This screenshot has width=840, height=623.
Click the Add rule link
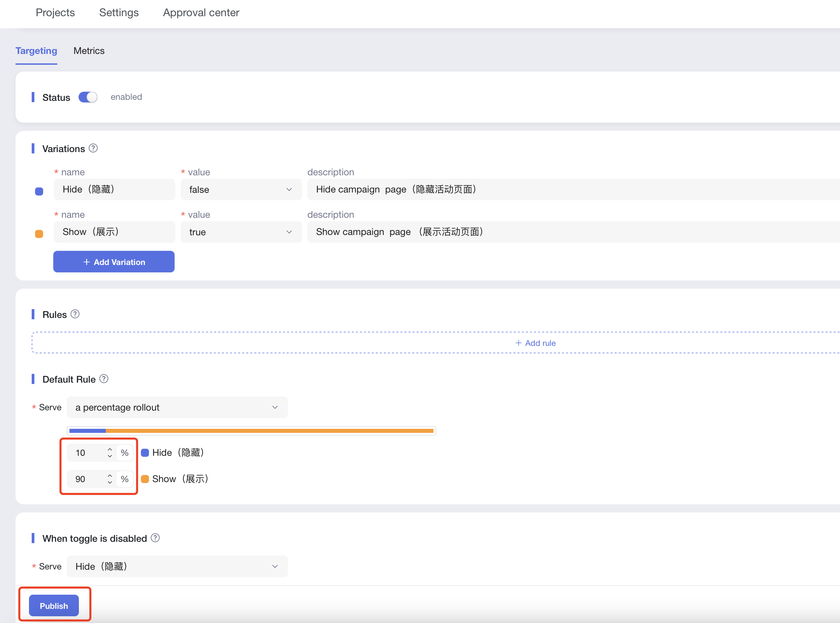(535, 343)
